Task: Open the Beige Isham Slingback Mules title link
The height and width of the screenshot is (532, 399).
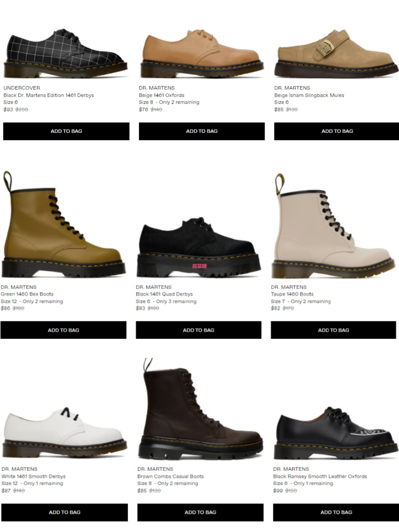Action: pyautogui.click(x=309, y=95)
